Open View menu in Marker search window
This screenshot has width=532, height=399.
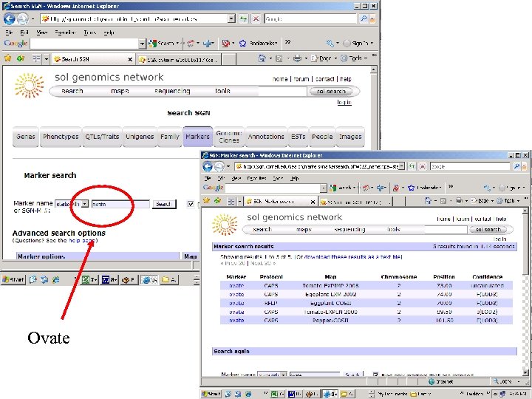[236, 178]
